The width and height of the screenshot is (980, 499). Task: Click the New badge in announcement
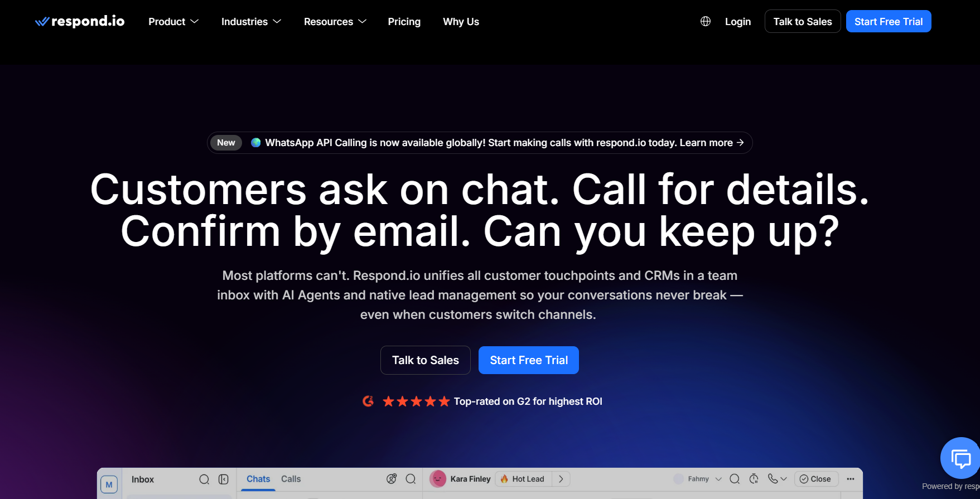226,143
